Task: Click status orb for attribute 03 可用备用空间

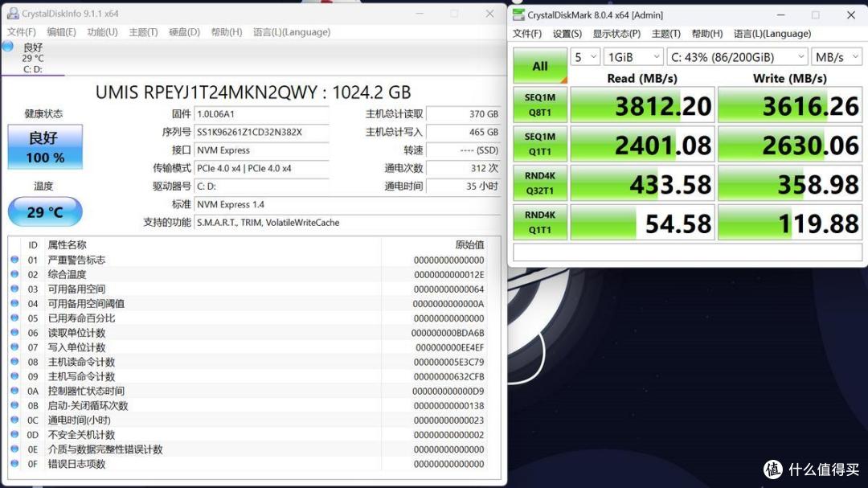Action: click(x=14, y=289)
